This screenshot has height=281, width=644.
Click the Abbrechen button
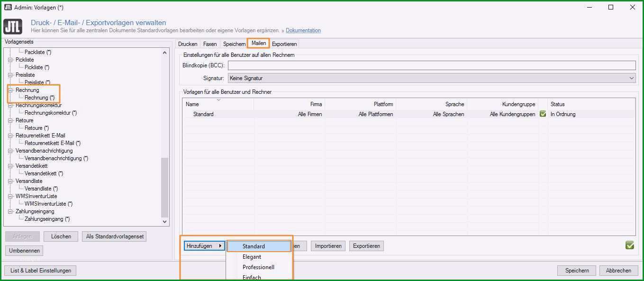click(618, 271)
